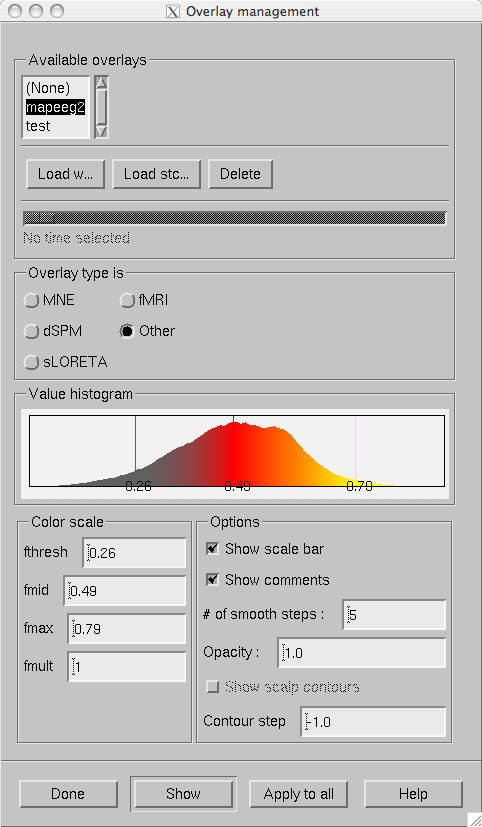
Task: Choose dSPM overlay type
Action: (32, 331)
